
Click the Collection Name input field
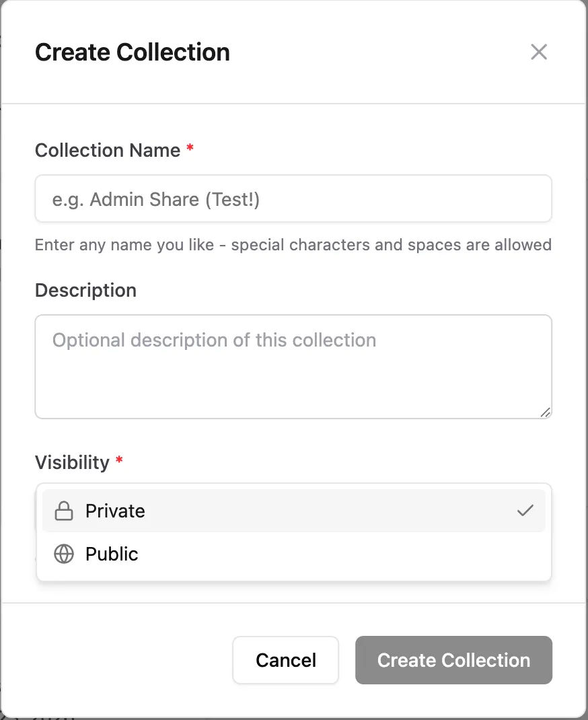tap(293, 199)
